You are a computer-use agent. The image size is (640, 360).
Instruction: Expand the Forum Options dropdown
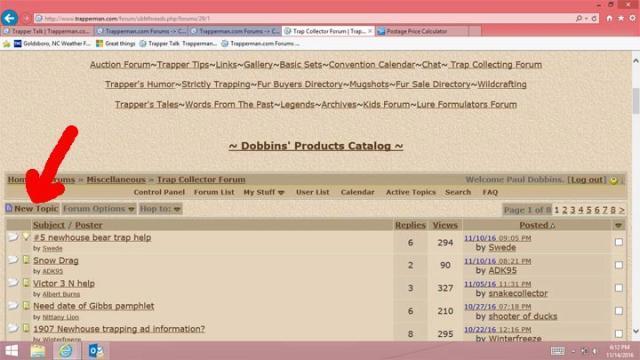(x=99, y=209)
